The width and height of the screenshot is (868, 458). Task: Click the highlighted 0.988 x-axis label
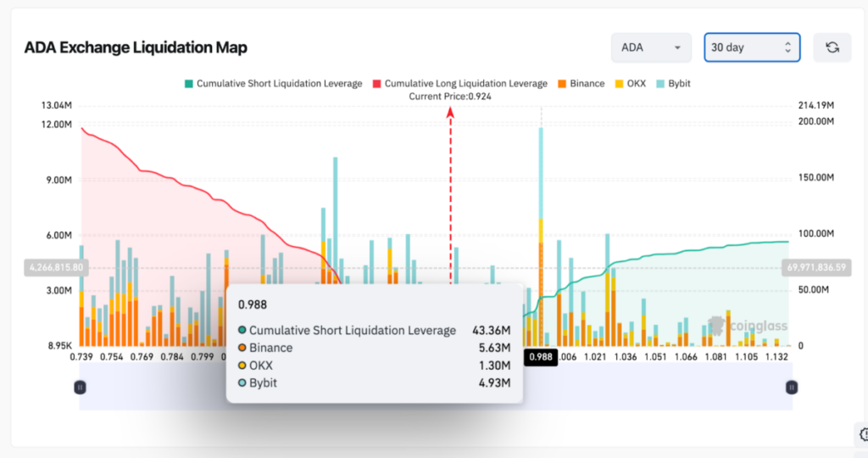point(539,357)
